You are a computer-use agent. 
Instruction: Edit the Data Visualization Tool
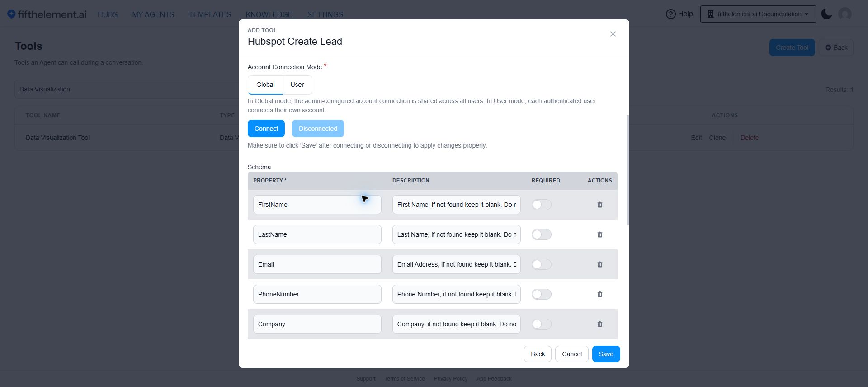pos(696,138)
